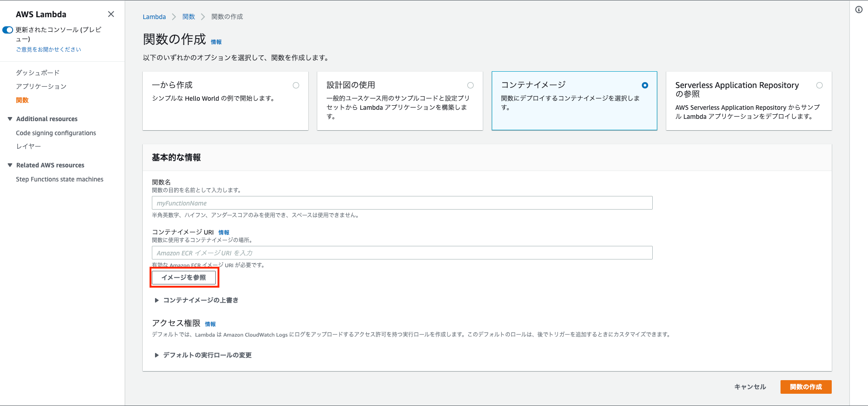868x406 pixels.
Task: Open the ご意見をお聞かせください feedback link
Action: click(48, 49)
